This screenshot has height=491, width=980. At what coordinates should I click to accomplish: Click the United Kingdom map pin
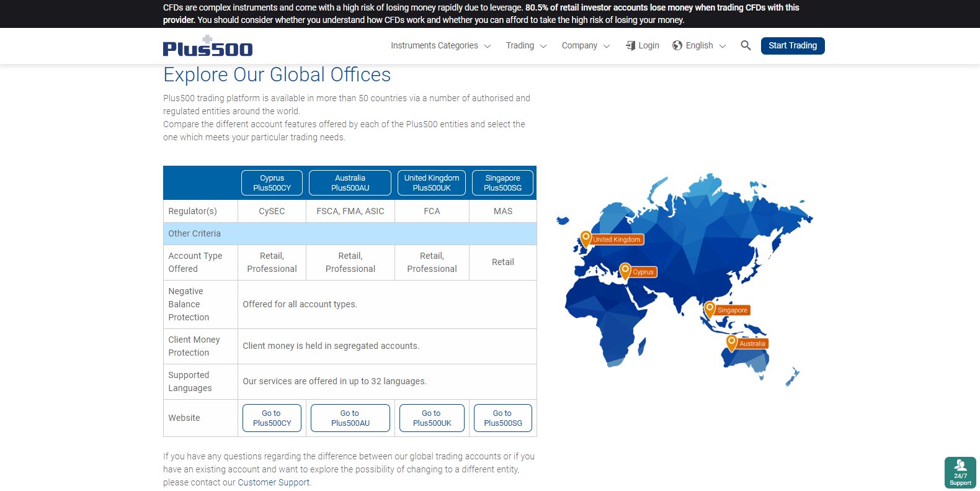coord(586,238)
